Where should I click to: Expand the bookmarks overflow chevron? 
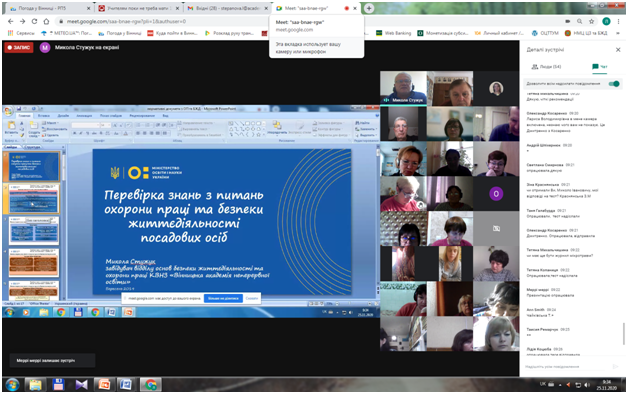pos(618,33)
